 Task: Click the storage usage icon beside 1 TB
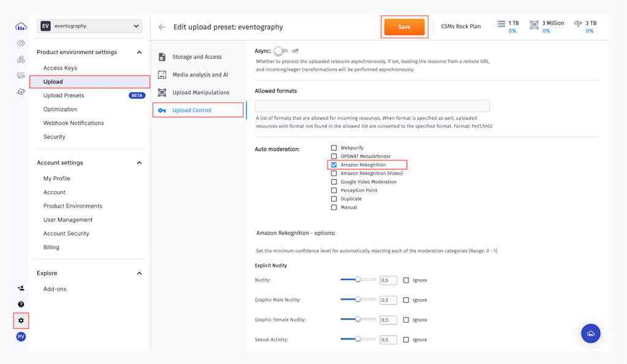[502, 24]
